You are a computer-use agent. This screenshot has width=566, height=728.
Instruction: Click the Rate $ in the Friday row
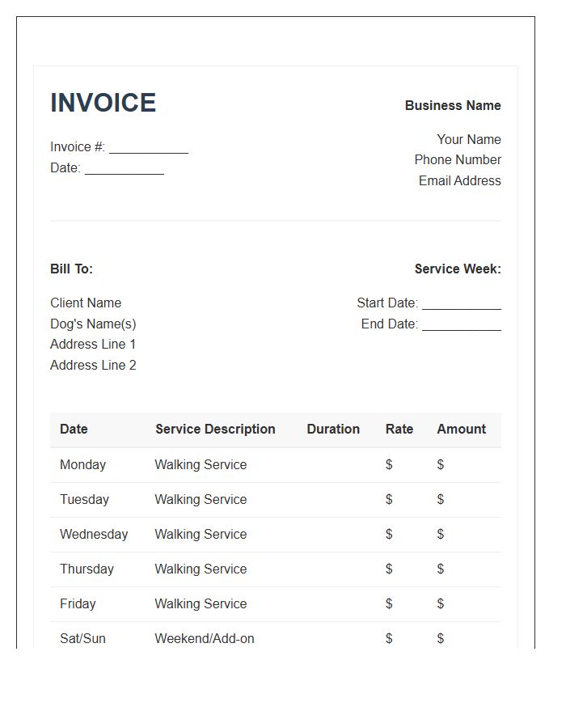389,604
